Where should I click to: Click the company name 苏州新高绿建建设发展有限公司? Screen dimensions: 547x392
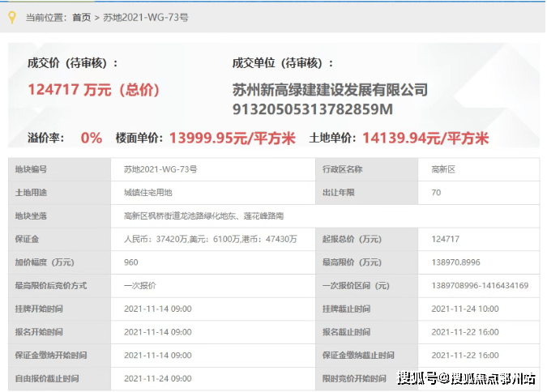click(x=329, y=90)
